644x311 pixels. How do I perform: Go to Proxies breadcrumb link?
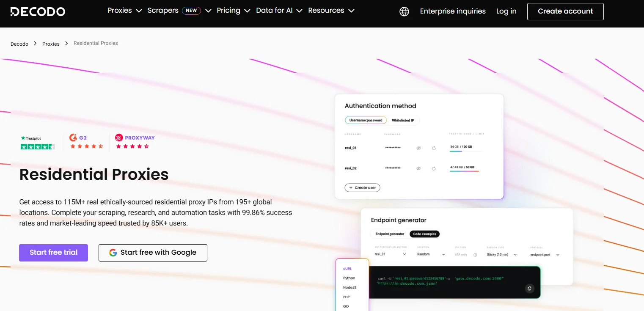51,44
